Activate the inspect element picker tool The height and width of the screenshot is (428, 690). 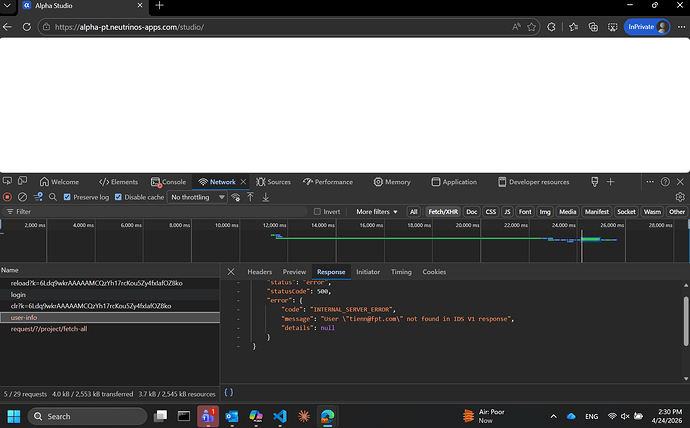(x=7, y=181)
